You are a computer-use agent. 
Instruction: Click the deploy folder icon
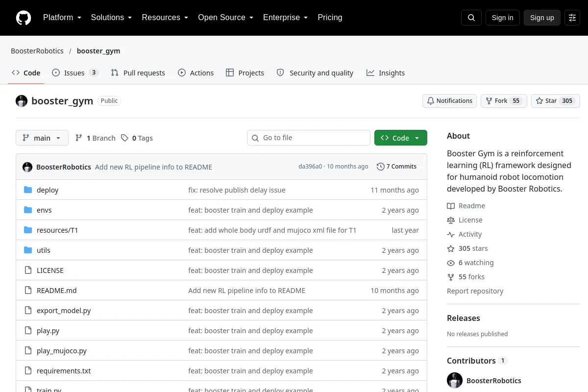pos(28,190)
